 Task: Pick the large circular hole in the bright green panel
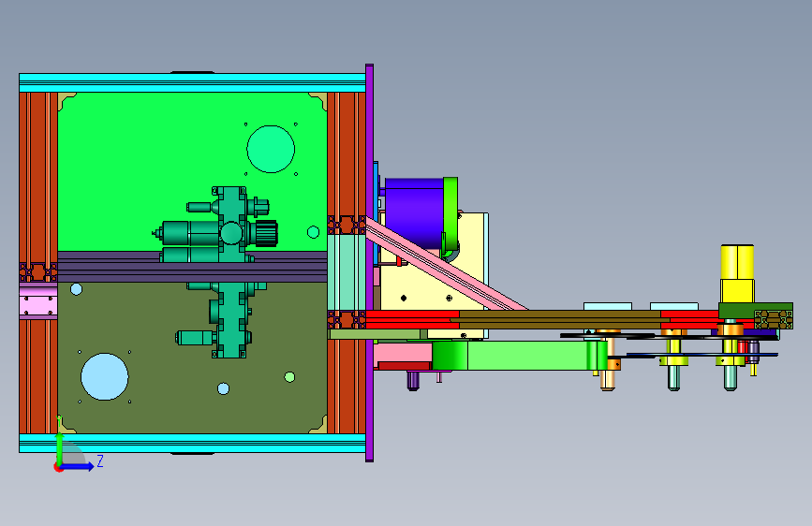[x=271, y=149]
